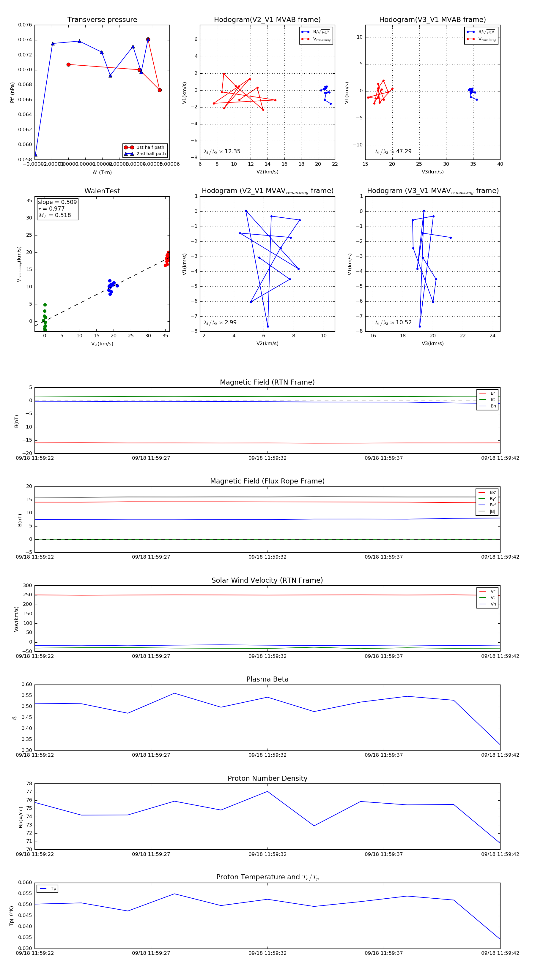Click the 'Hodogram (V3_V1 MVAV remaining frame)' title
Viewport: 535px width, 980px height.
click(432, 191)
